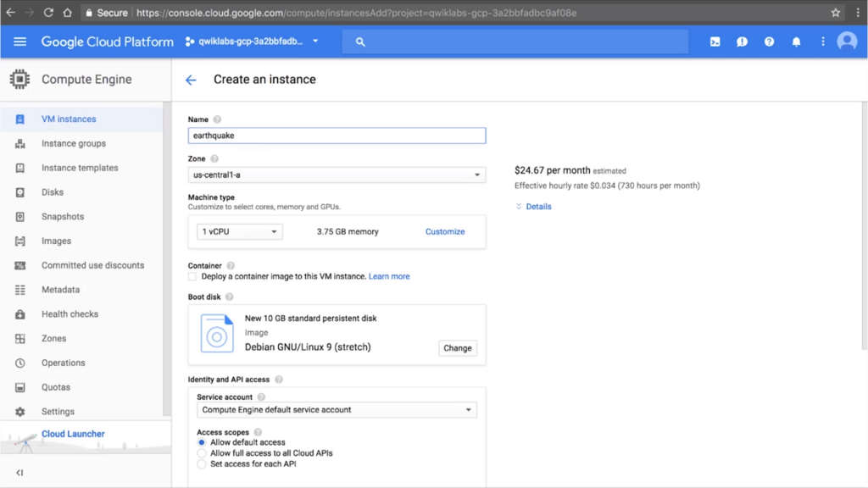Click the Learn more link
This screenshot has height=488, width=868.
coord(389,277)
